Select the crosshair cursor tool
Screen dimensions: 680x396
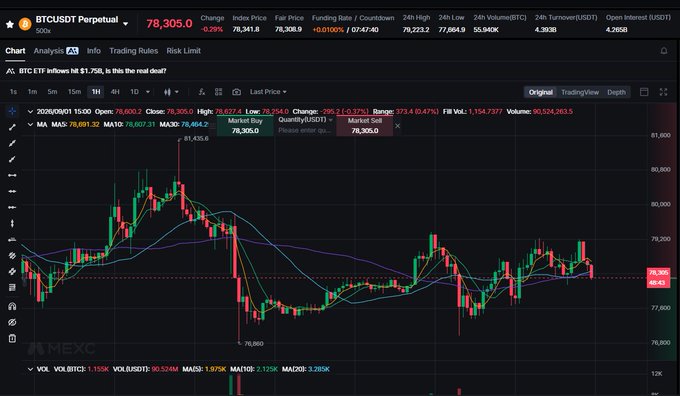coord(12,111)
